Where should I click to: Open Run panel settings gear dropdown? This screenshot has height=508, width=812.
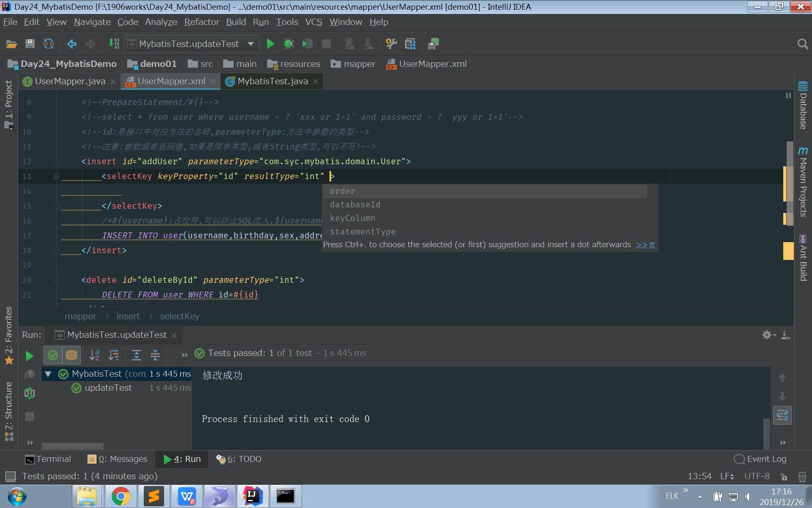pyautogui.click(x=768, y=335)
